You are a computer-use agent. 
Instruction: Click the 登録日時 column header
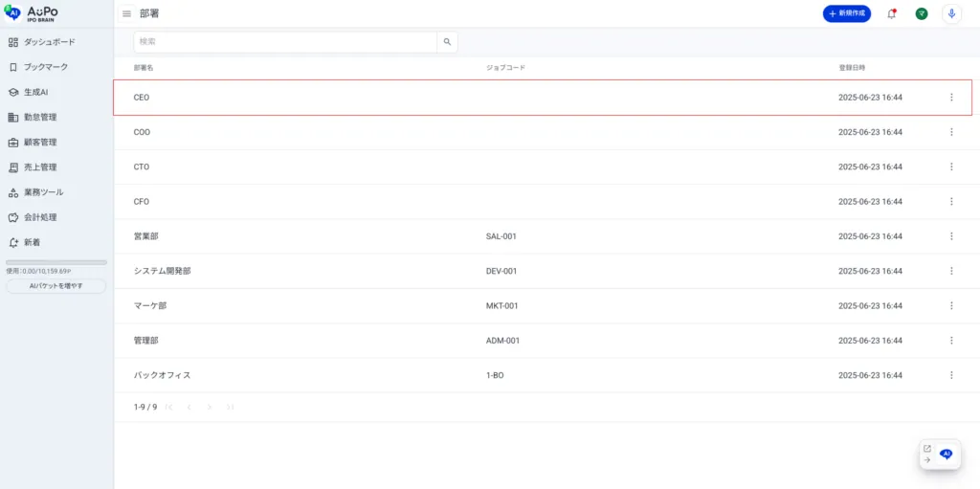[x=852, y=68]
